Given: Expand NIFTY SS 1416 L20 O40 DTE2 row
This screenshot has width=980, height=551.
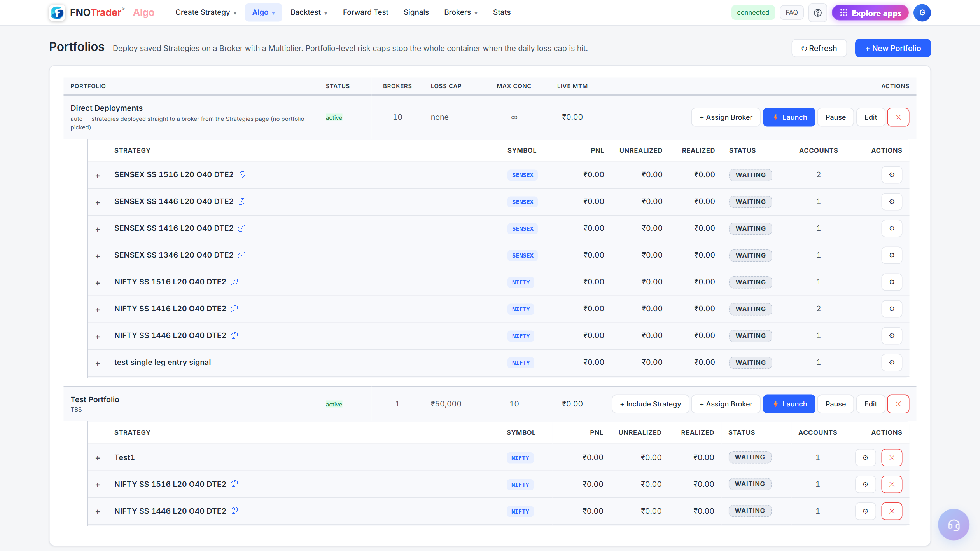Looking at the screenshot, I should (98, 310).
